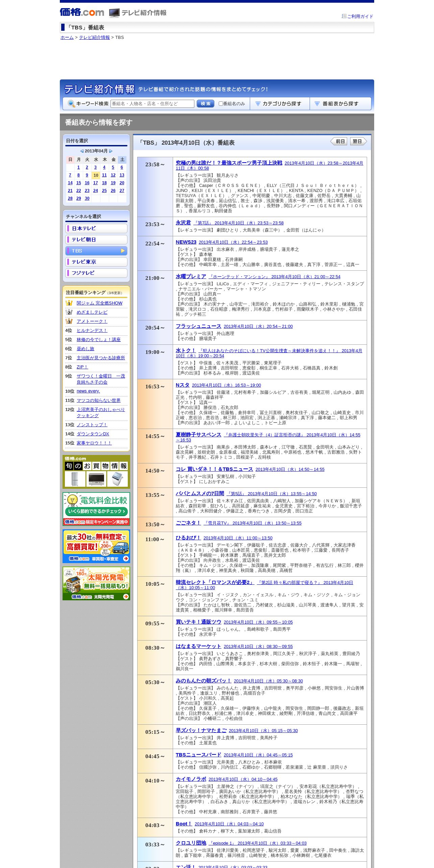Open めざましテレビ ranking link

point(92,312)
